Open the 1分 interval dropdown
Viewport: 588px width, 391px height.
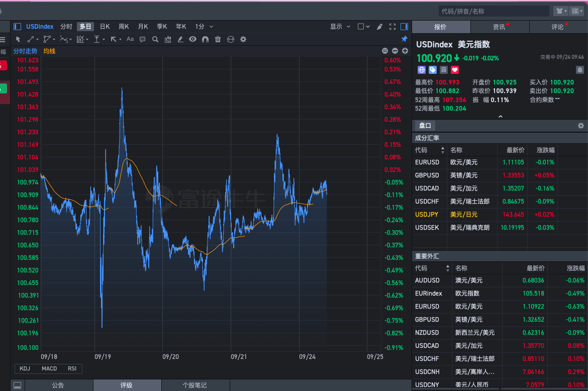tap(204, 27)
